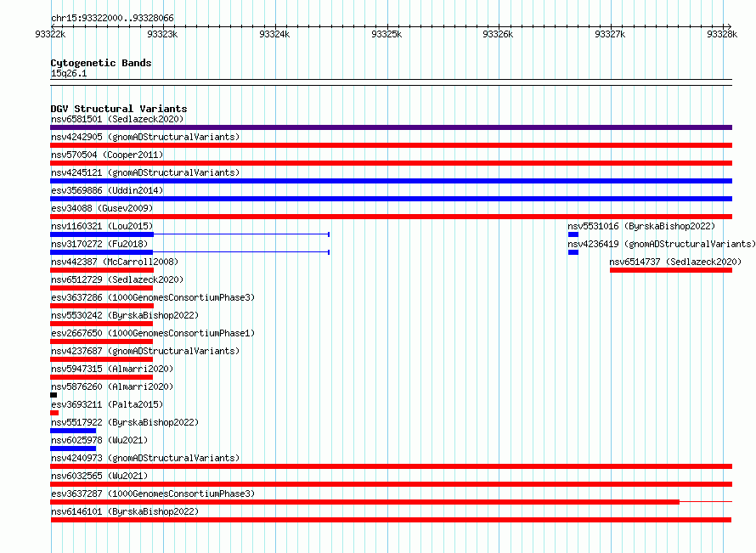Screen dimensions: 756x553
Task: Click the red nsv4237687 variant bar
Action: click(x=101, y=359)
